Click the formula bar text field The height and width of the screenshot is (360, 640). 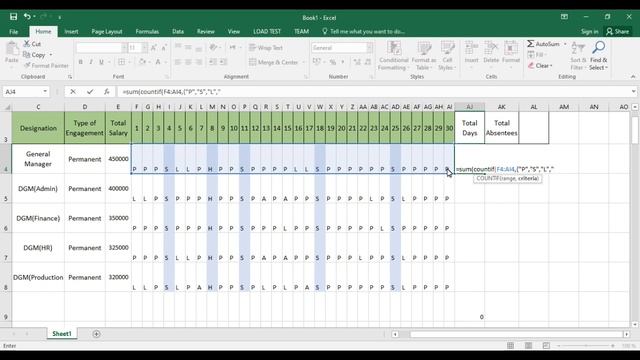(373, 91)
